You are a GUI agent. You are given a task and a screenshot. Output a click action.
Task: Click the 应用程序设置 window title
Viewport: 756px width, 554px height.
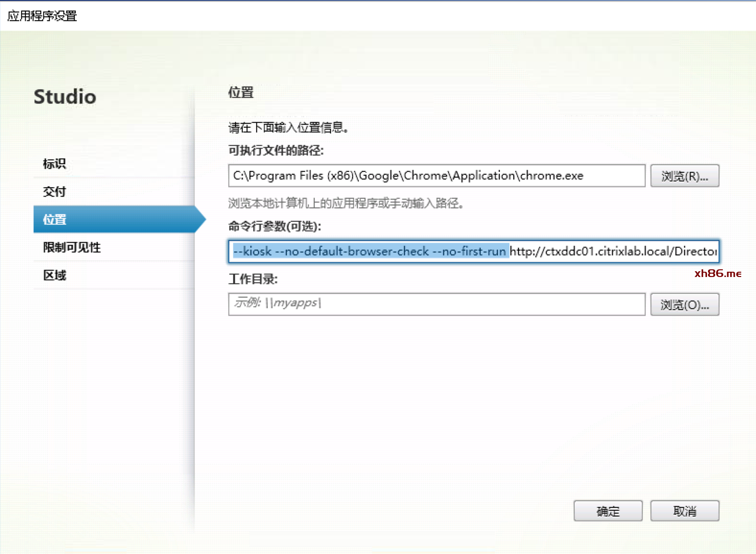pyautogui.click(x=42, y=16)
